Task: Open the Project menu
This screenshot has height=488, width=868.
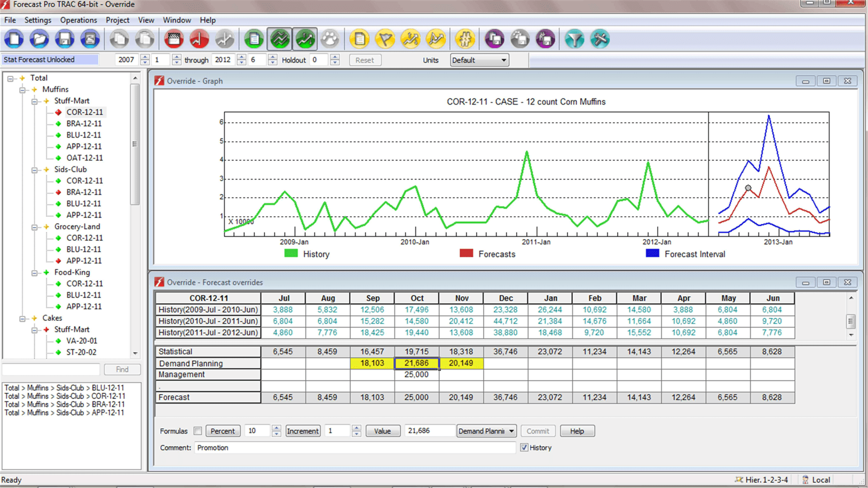Action: click(x=117, y=20)
